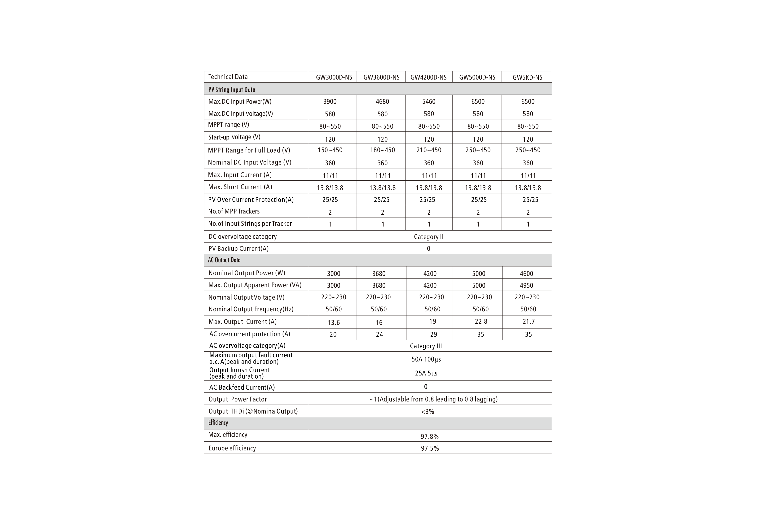Image resolution: width=767 pixels, height=532 pixels.
Task: Select the GW5KD-NS column header
Action: pos(527,77)
